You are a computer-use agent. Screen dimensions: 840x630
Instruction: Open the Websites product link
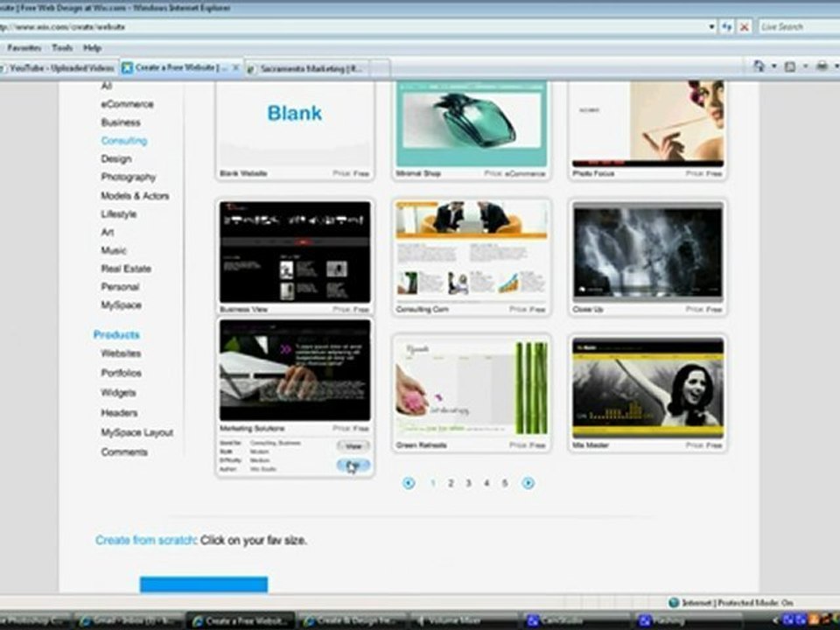pos(121,353)
